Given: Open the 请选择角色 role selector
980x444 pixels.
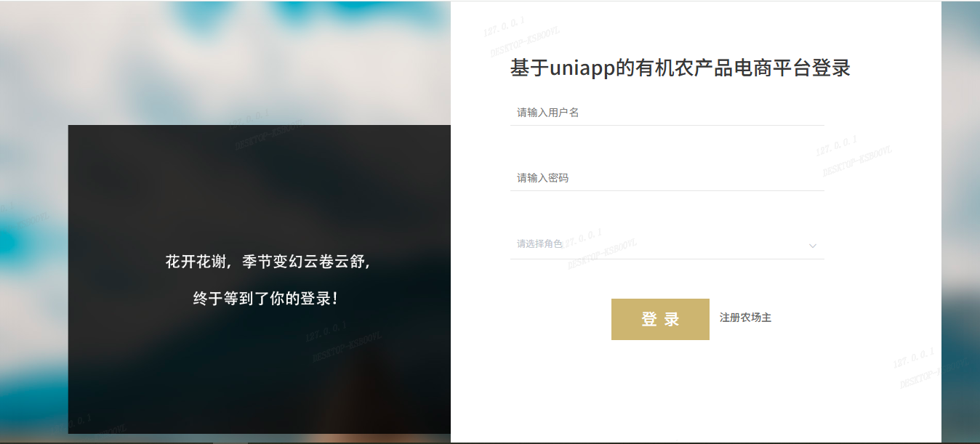Looking at the screenshot, I should click(667, 244).
